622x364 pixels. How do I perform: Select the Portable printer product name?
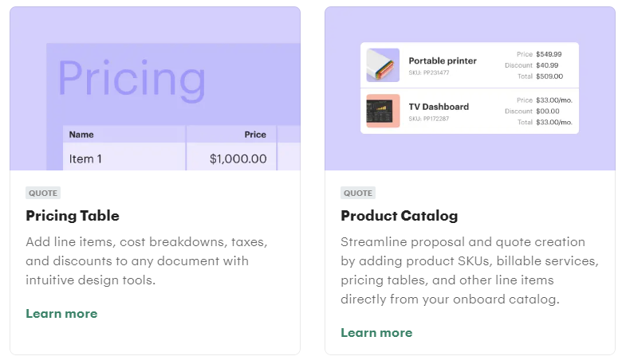443,61
